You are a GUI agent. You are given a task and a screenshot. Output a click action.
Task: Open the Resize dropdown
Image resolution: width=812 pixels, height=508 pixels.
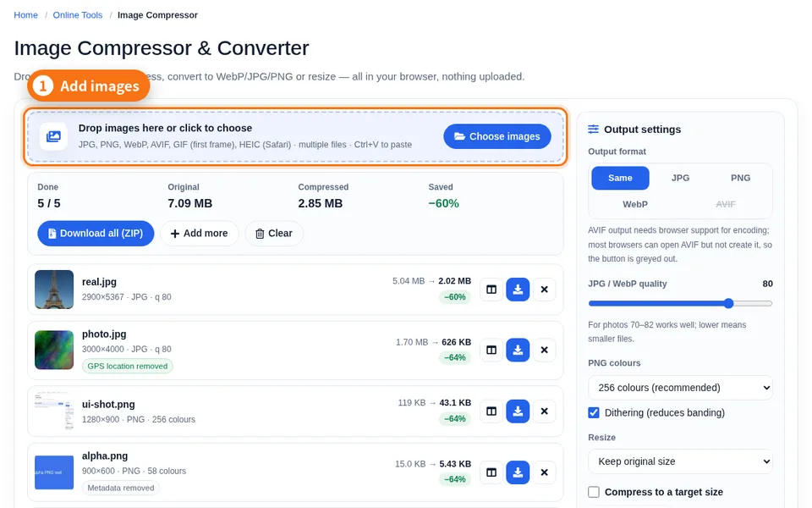(680, 461)
